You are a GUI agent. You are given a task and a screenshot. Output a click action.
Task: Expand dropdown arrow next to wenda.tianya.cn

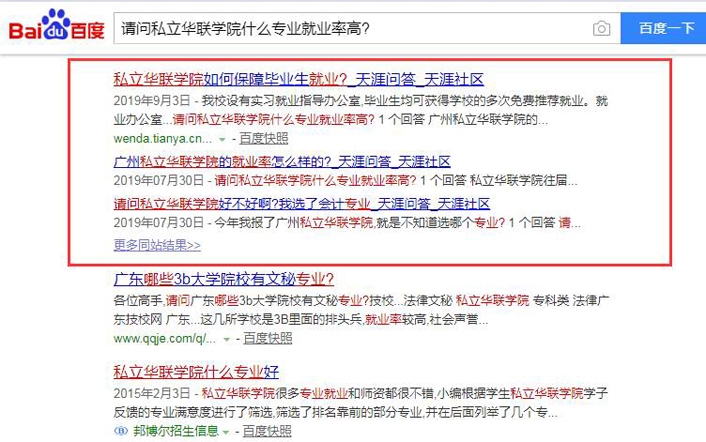(222, 140)
